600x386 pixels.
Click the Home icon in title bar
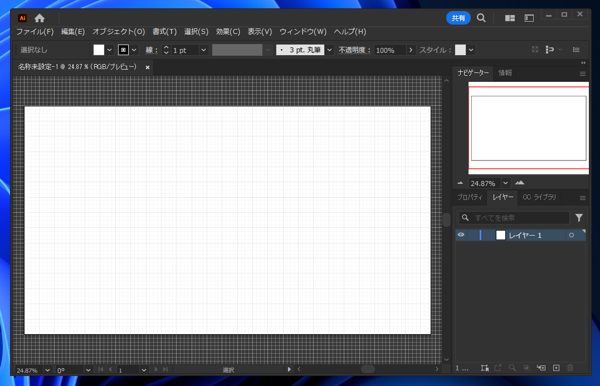point(39,18)
